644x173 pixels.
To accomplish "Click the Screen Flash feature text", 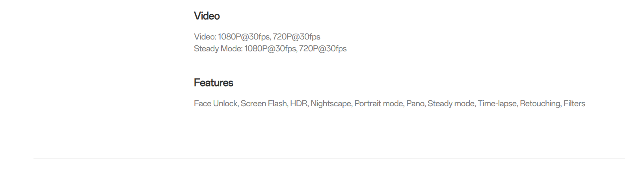I will pos(264,103).
